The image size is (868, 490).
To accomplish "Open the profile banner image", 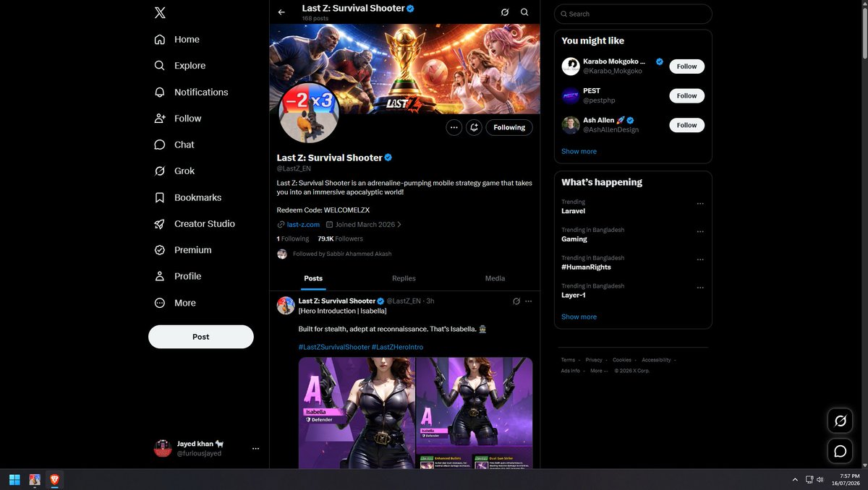I will tap(404, 69).
